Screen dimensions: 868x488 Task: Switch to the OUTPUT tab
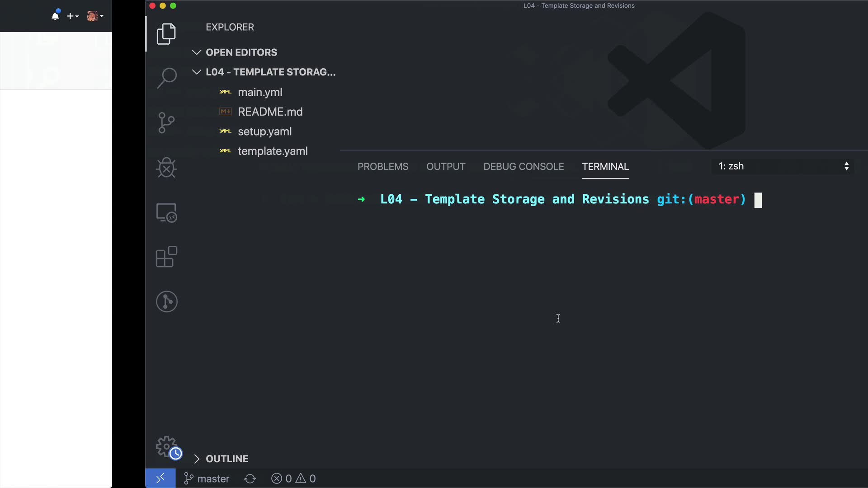click(x=445, y=166)
